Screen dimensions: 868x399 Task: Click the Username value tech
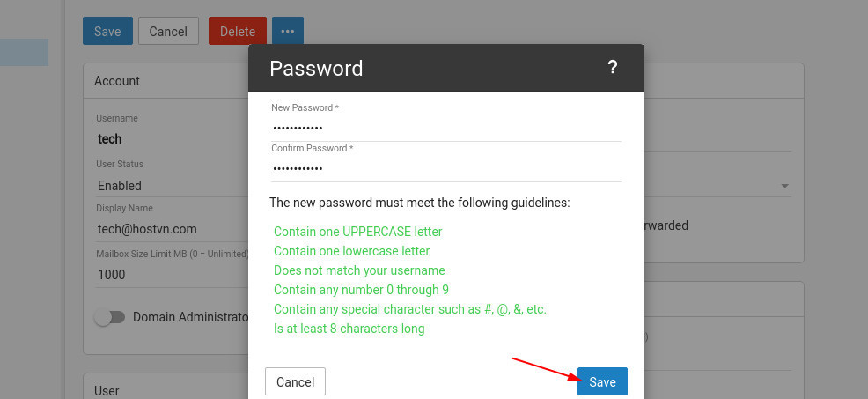[x=110, y=139]
